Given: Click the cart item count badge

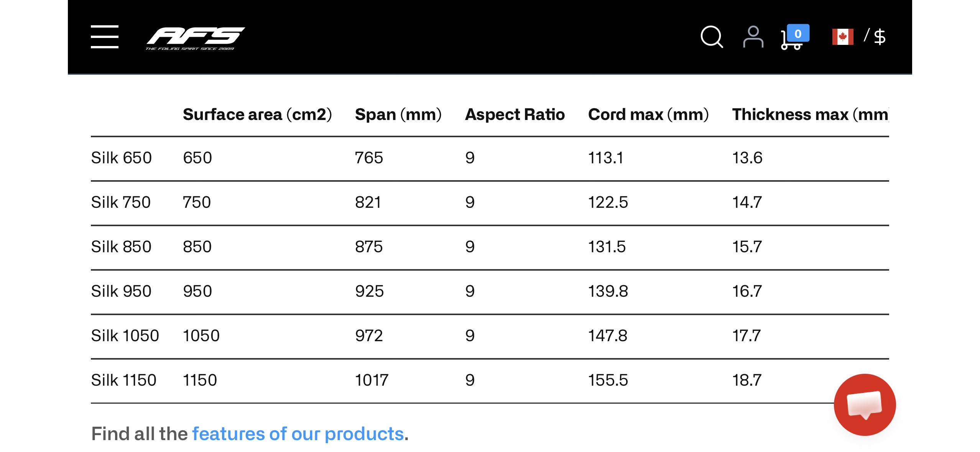Looking at the screenshot, I should (x=798, y=33).
